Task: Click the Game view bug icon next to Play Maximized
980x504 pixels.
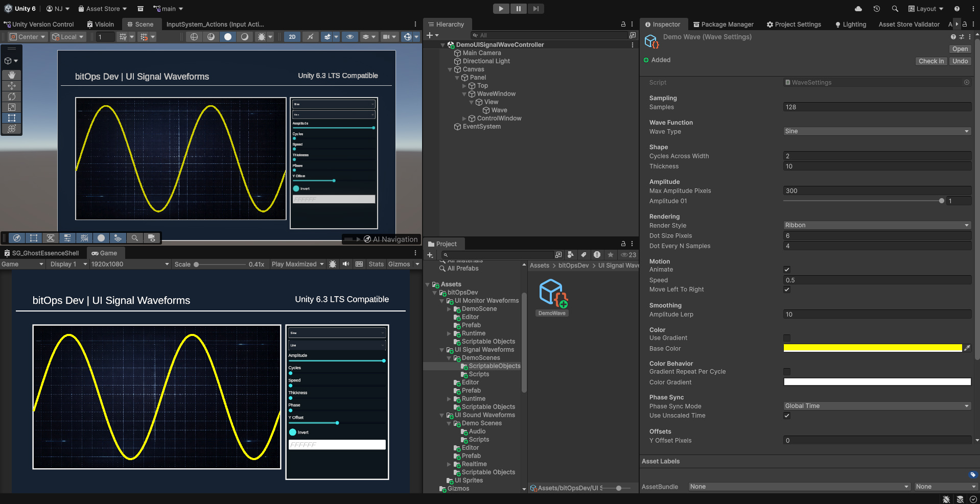Action: (x=333, y=264)
